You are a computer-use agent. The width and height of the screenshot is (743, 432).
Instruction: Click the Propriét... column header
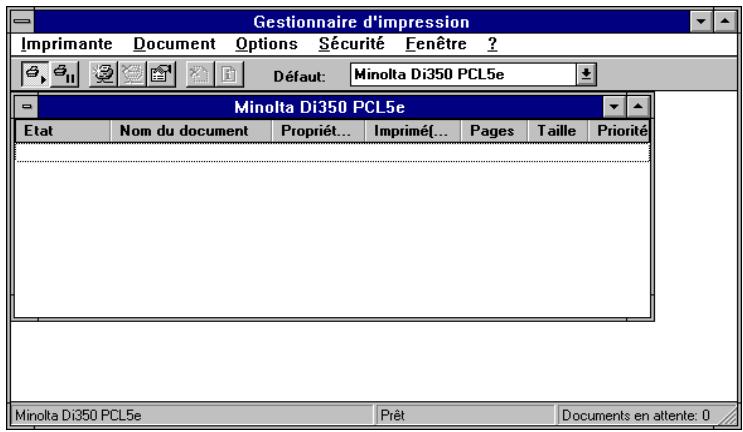pos(318,131)
